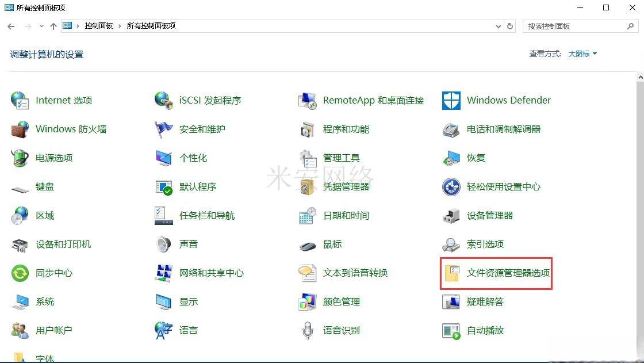Go up one level with up arrow
644x363 pixels.
click(x=53, y=26)
